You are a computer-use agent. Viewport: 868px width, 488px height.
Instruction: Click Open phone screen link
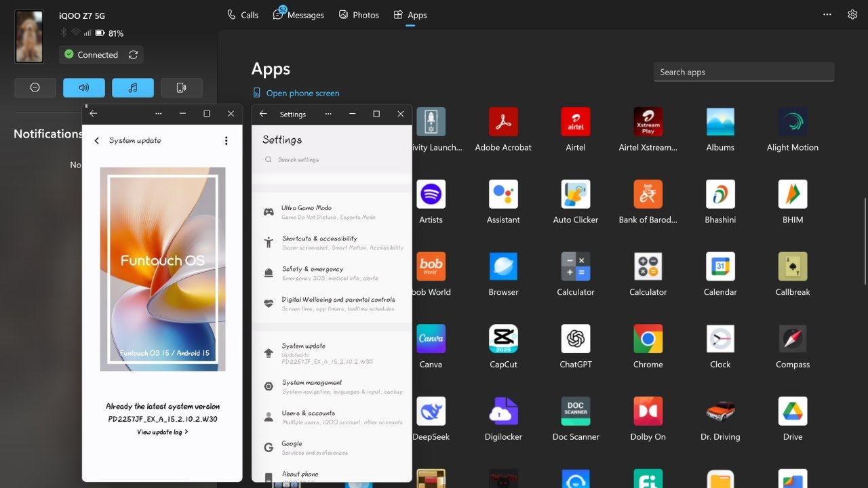296,93
